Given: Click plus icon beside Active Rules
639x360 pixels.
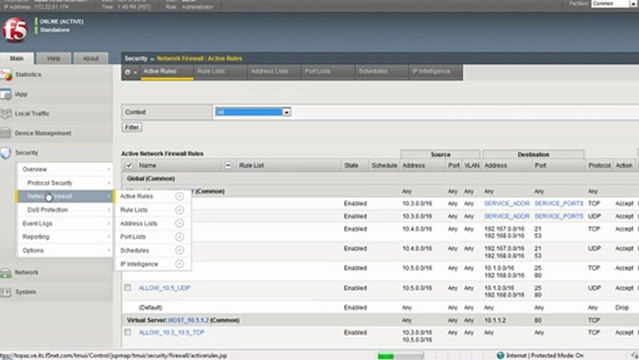Looking at the screenshot, I should click(x=179, y=197).
